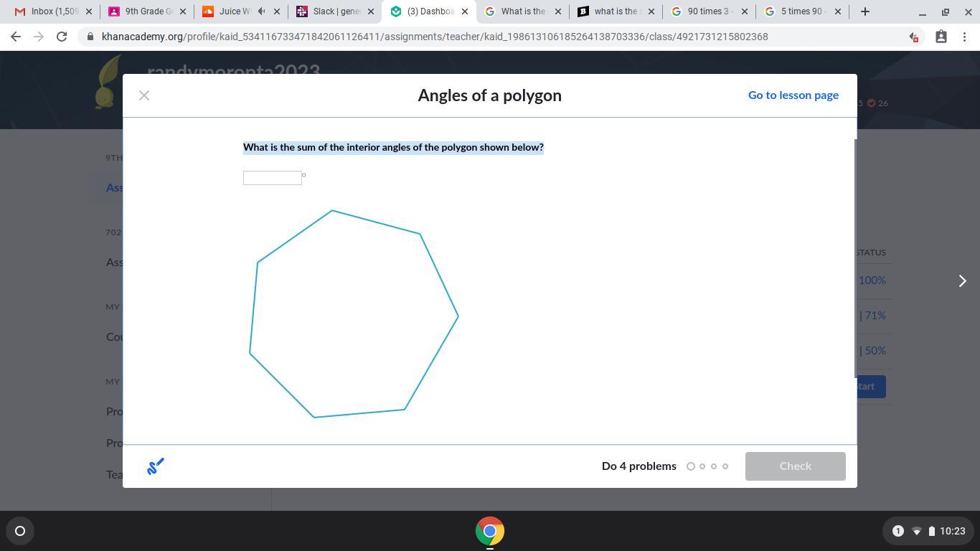
Task: Close the Juice W SoundCloud tab
Action: point(277,11)
